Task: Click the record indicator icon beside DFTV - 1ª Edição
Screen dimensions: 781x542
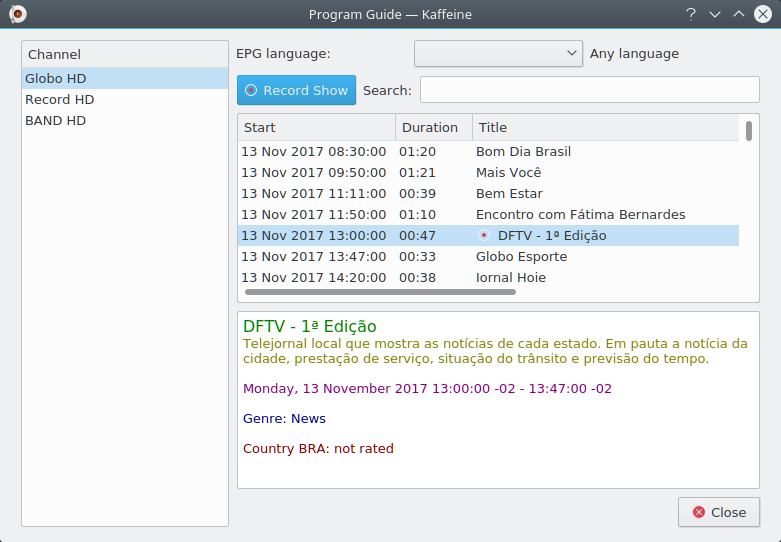Action: click(484, 235)
